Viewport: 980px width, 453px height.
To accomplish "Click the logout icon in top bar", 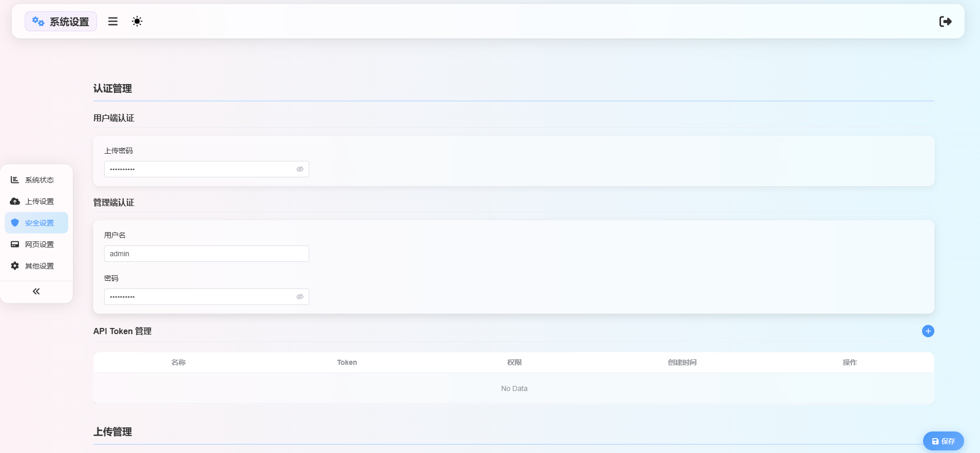I will 945,22.
